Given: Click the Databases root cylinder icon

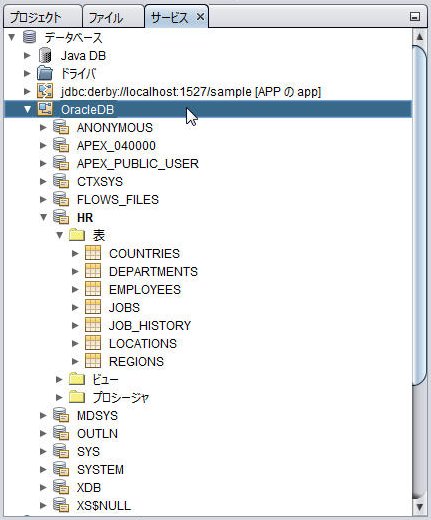Looking at the screenshot, I should (x=29, y=37).
